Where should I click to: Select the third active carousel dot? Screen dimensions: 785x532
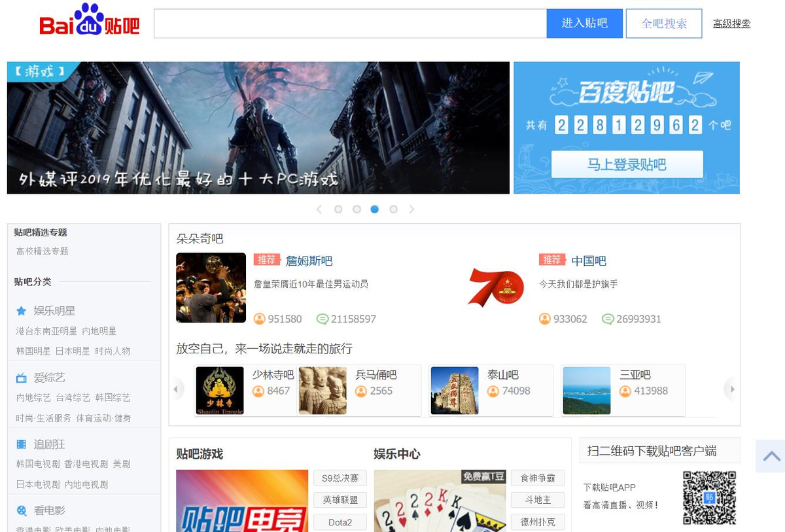tap(375, 209)
